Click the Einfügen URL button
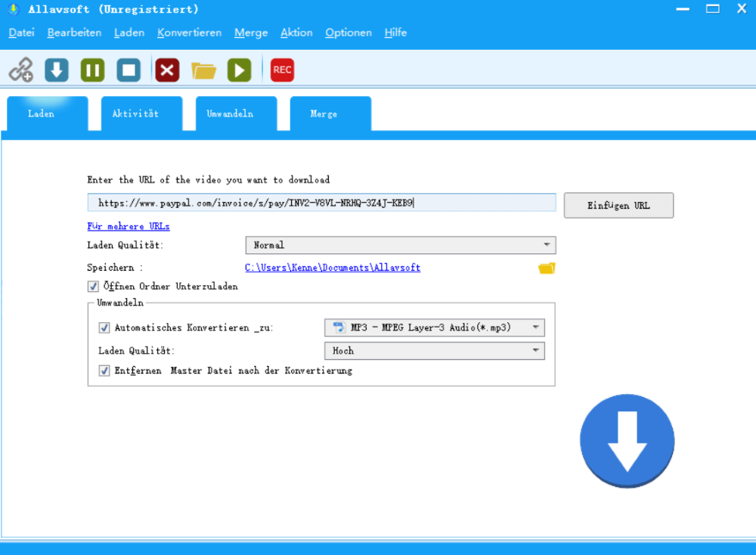 point(618,206)
